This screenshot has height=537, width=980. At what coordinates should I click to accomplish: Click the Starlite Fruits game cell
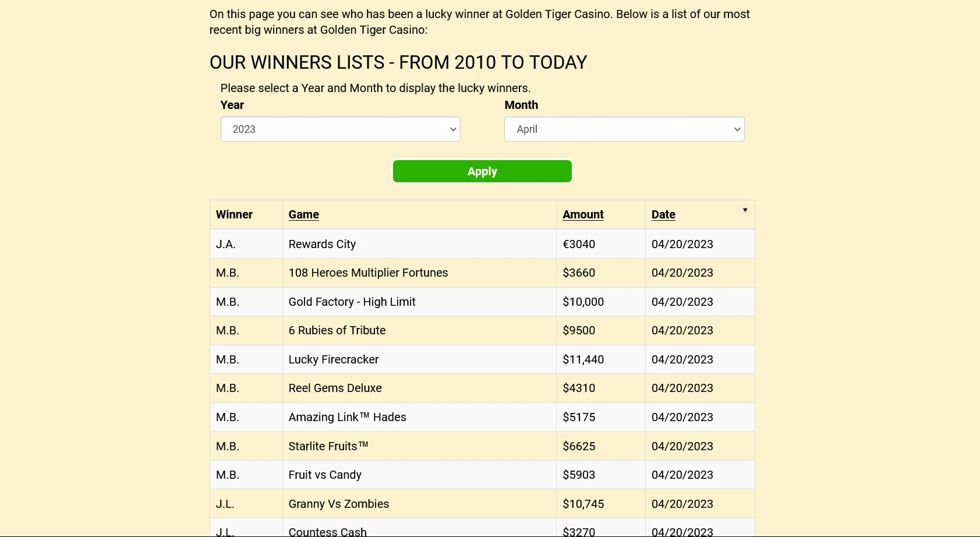tap(419, 446)
